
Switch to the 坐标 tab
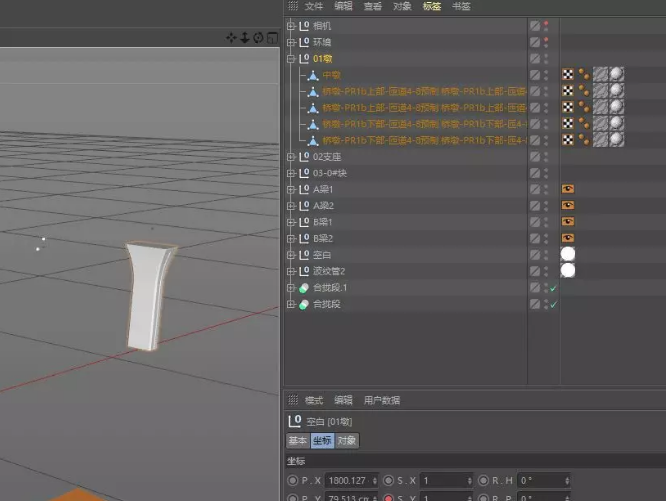tap(322, 440)
